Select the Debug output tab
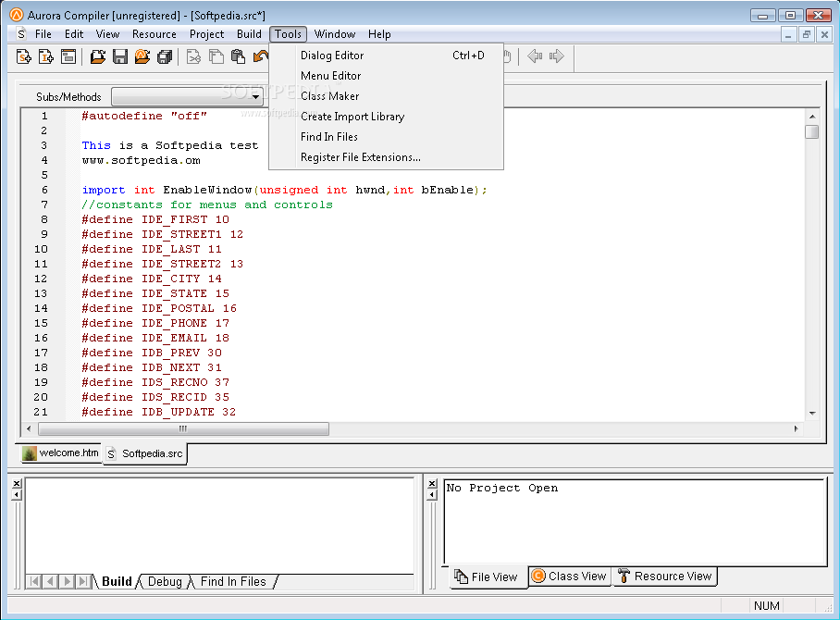Screen dimensions: 840x620 (x=165, y=581)
